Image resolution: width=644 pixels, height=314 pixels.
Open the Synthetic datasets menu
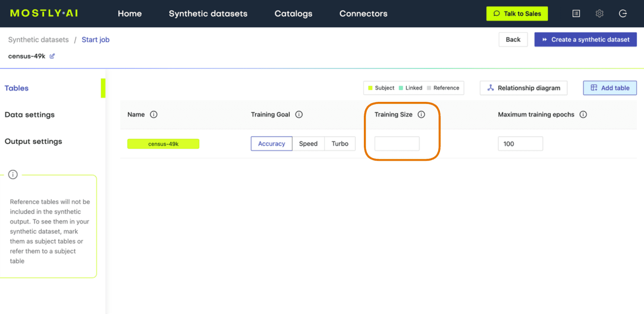tap(208, 14)
